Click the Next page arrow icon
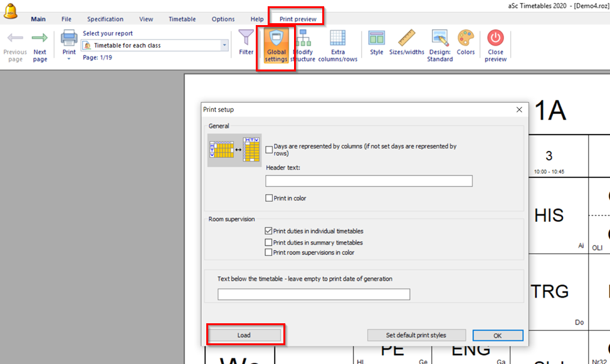Image resolution: width=610 pixels, height=364 pixels. click(x=39, y=39)
